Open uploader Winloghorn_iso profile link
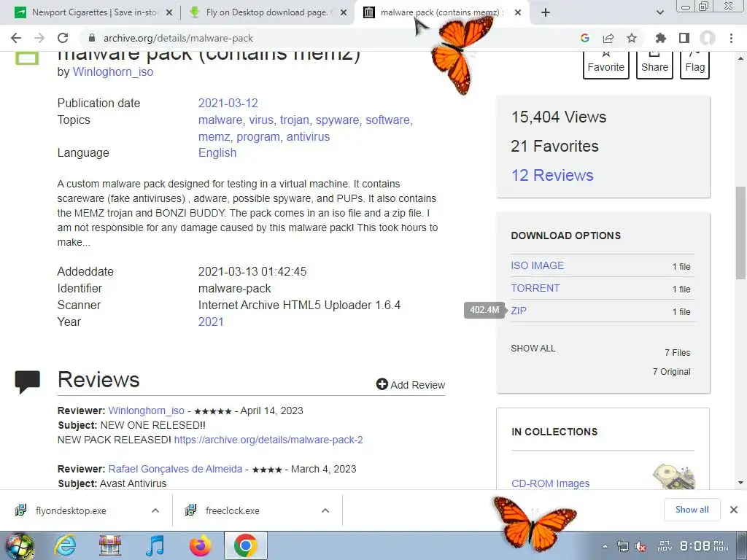 [113, 72]
